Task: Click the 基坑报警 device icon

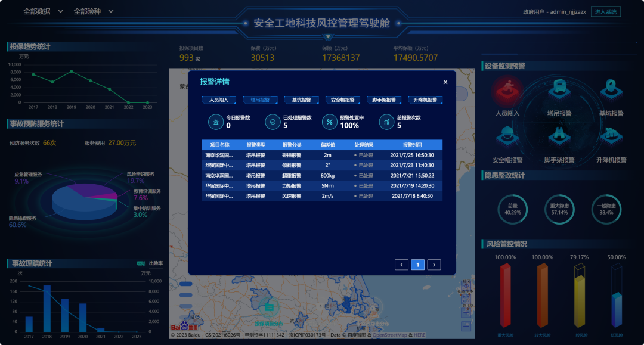Action: [x=611, y=90]
